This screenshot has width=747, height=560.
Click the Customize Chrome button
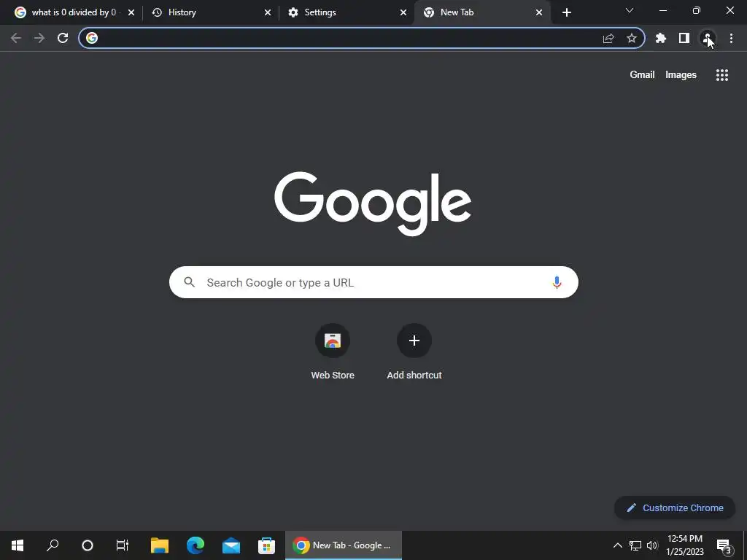(675, 507)
